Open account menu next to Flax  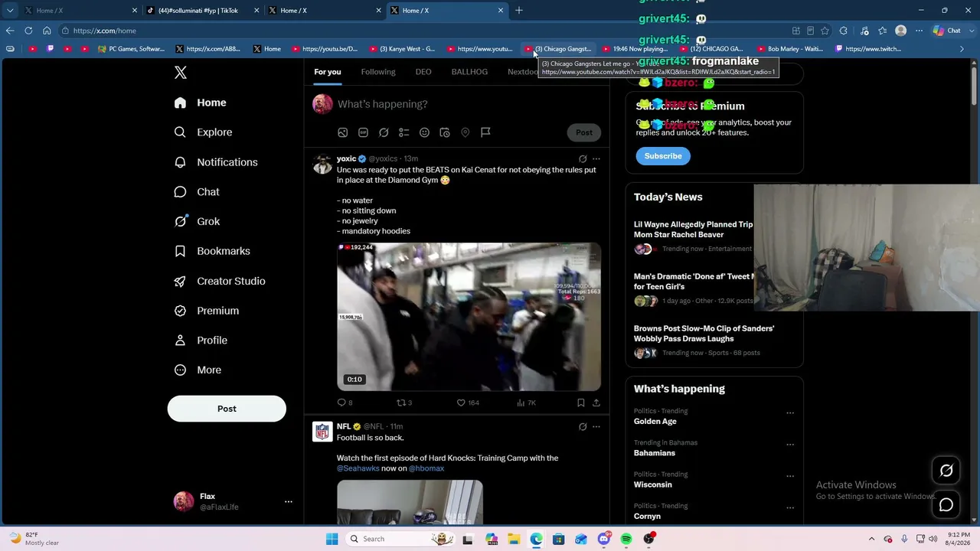pyautogui.click(x=289, y=501)
